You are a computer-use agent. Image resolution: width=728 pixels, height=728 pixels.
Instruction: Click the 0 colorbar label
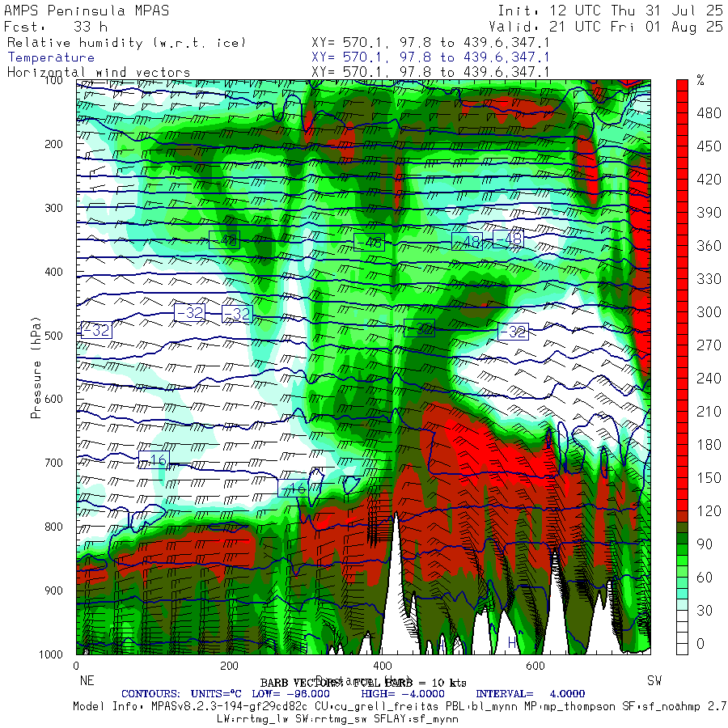(x=700, y=644)
